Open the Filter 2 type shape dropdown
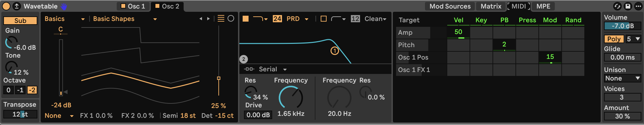This screenshot has width=644, height=125. click(x=339, y=19)
